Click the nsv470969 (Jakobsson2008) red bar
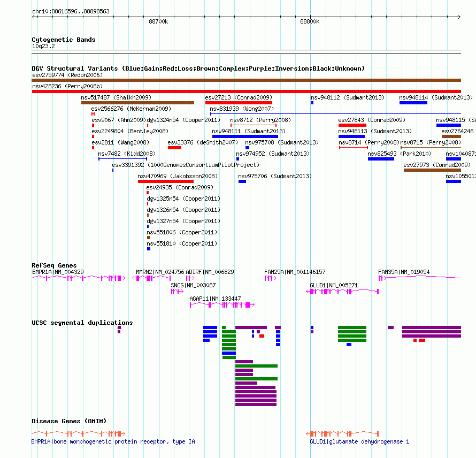 pos(166,181)
